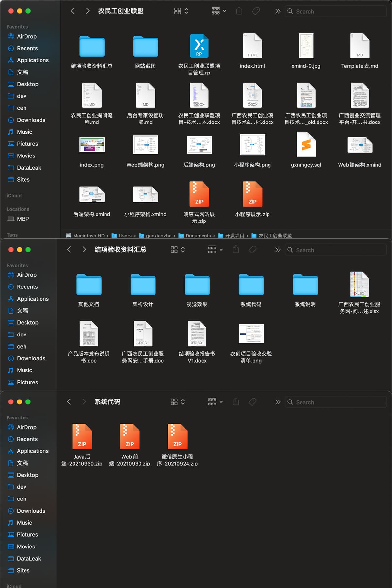Open the 广西农民工创业服务网 xlsx spreadsheet
Image resolution: width=392 pixels, height=588 pixels.
359,285
